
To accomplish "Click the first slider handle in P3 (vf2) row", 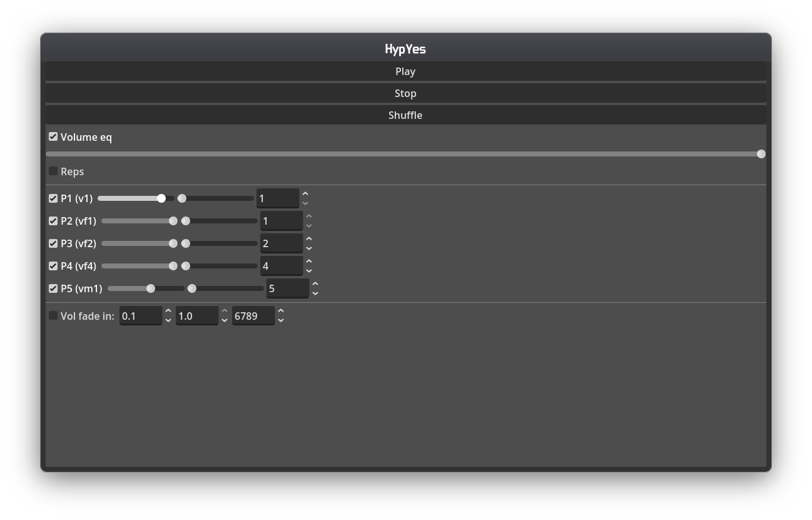I will coord(173,243).
